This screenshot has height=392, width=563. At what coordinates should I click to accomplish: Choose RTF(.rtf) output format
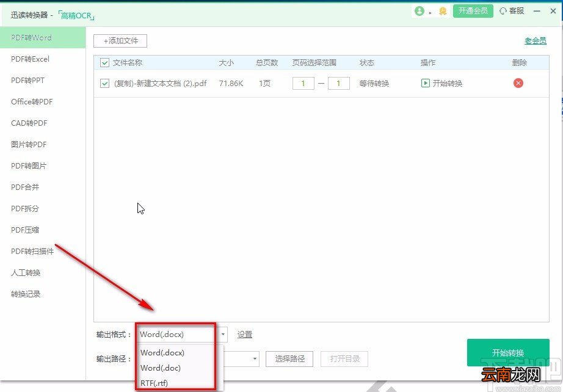point(154,383)
